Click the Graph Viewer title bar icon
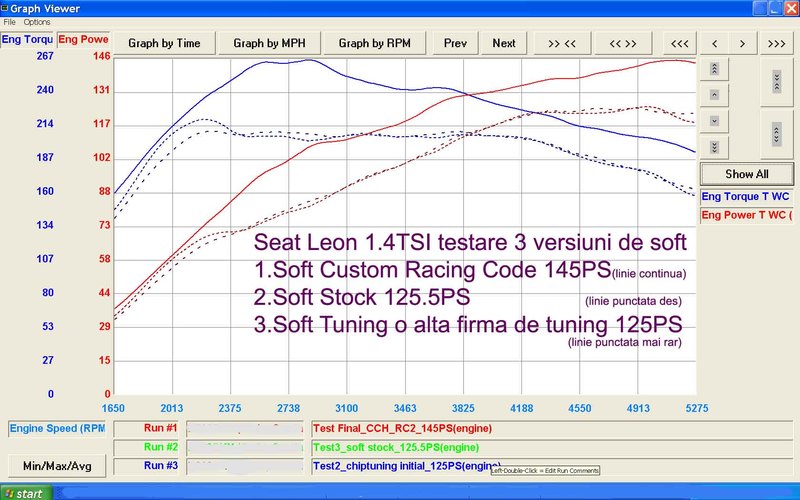The image size is (800, 500). tap(5, 8)
